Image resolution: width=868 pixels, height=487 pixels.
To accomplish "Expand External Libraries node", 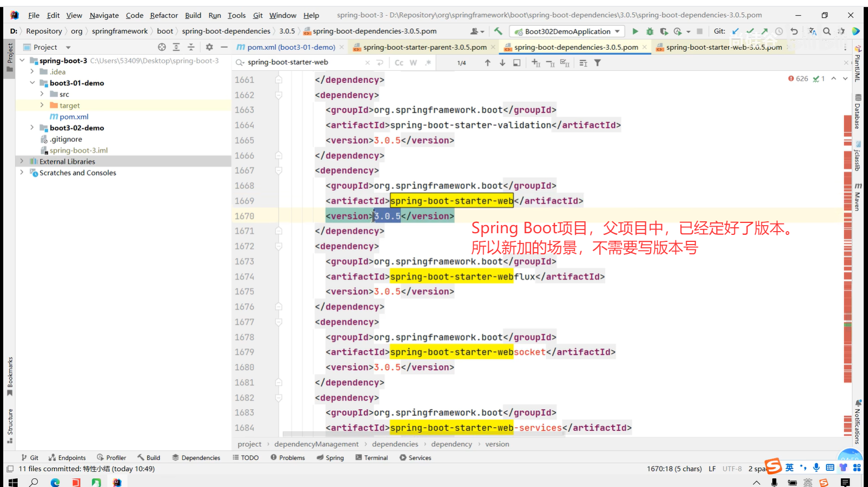I will click(22, 161).
